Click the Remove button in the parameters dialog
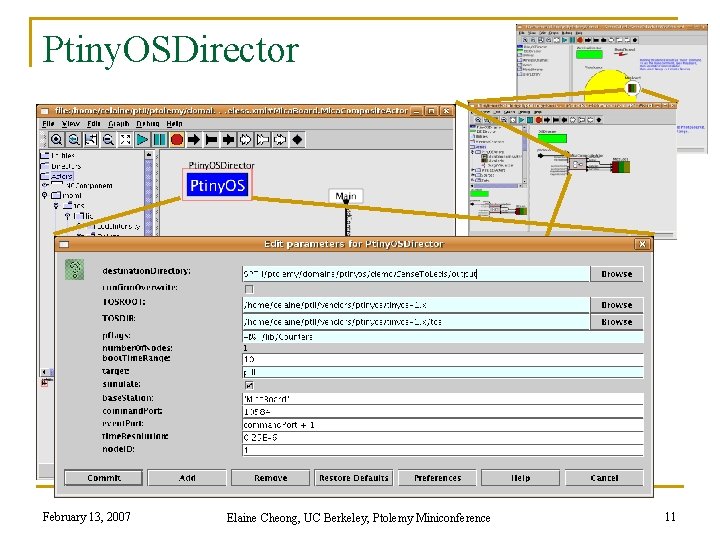720x540 pixels. (x=270, y=478)
